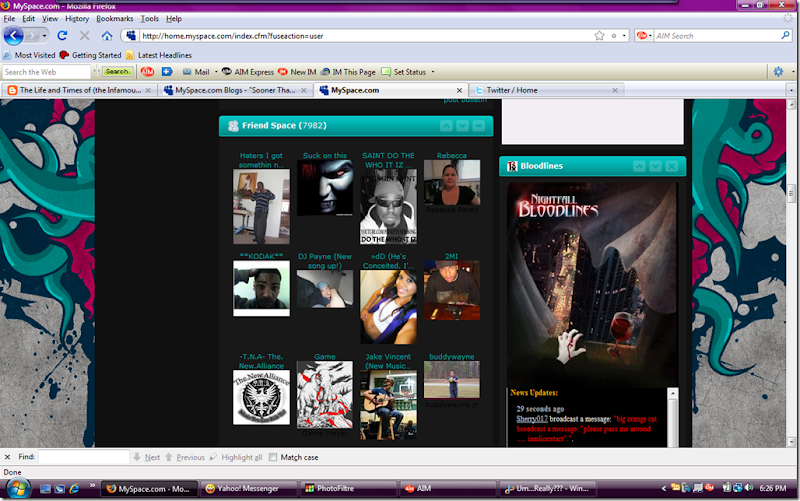Go back with the blue Back arrow
The width and height of the screenshot is (800, 501).
(x=13, y=36)
